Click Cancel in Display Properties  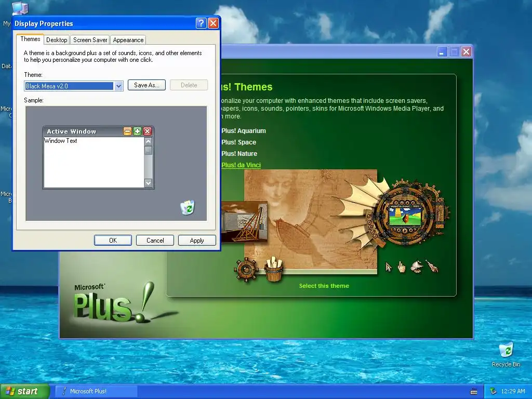155,240
